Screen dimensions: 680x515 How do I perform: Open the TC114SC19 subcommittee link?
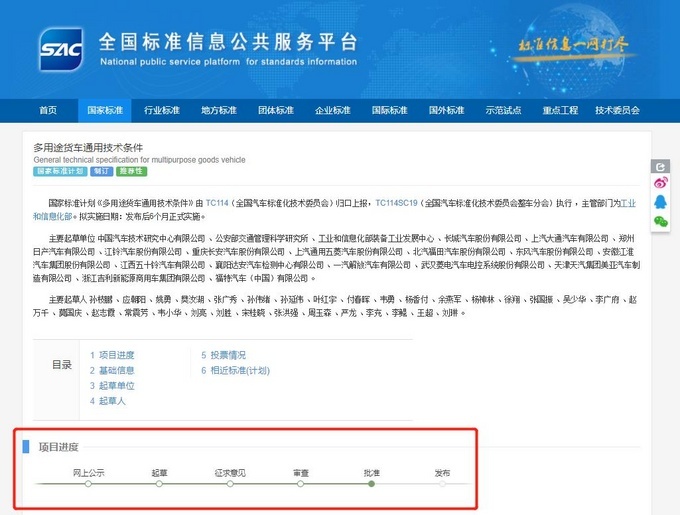396,203
